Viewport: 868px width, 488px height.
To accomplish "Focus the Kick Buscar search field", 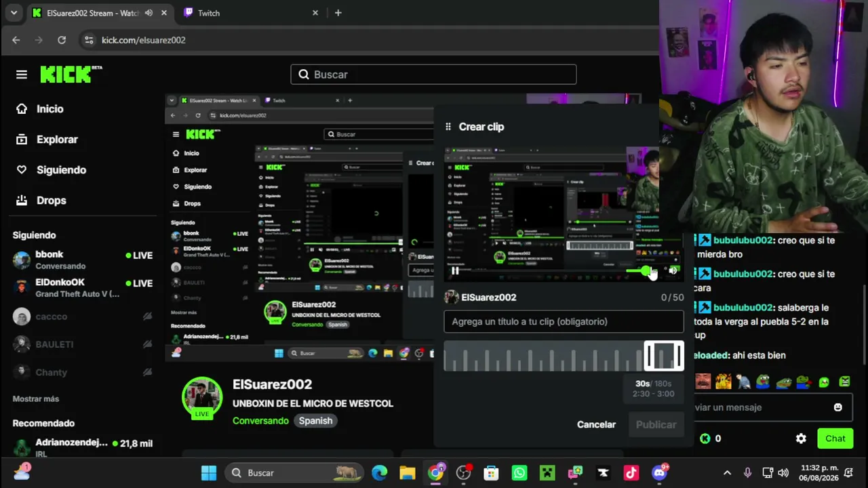I will pos(433,75).
